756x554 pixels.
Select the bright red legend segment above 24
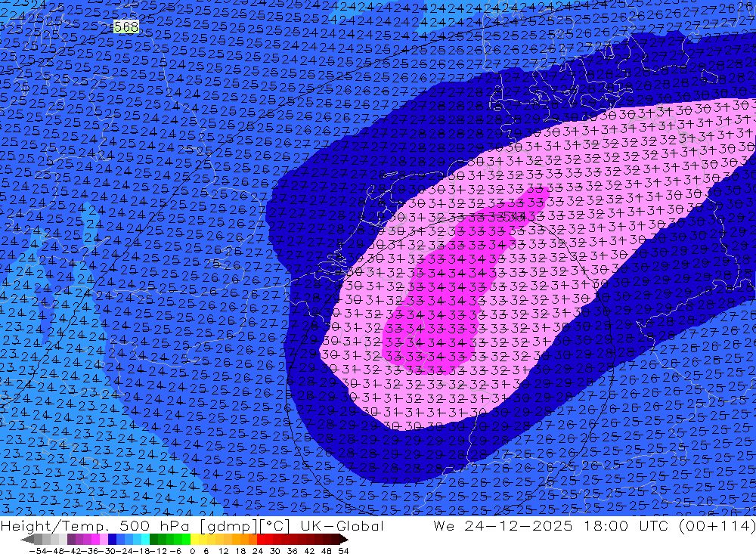(x=261, y=539)
